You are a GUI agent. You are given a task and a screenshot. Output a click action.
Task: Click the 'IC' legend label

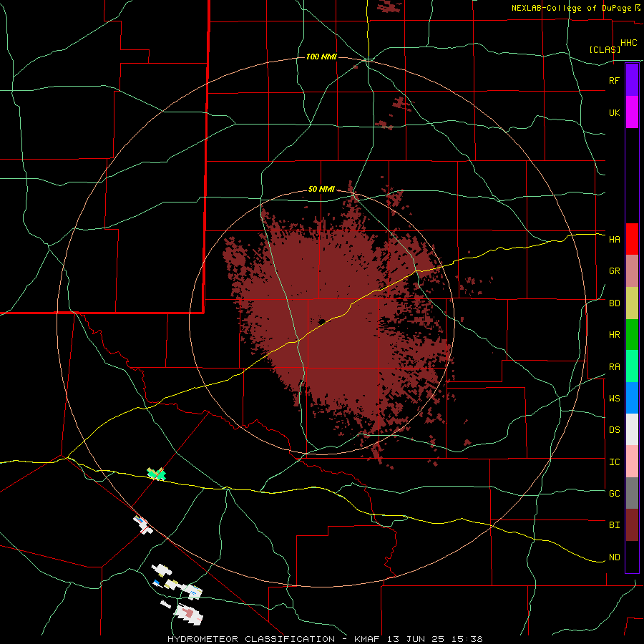click(x=614, y=462)
